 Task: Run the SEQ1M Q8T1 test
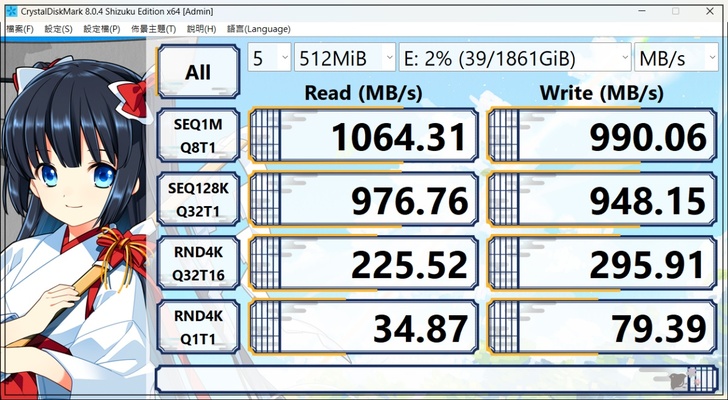tap(198, 136)
